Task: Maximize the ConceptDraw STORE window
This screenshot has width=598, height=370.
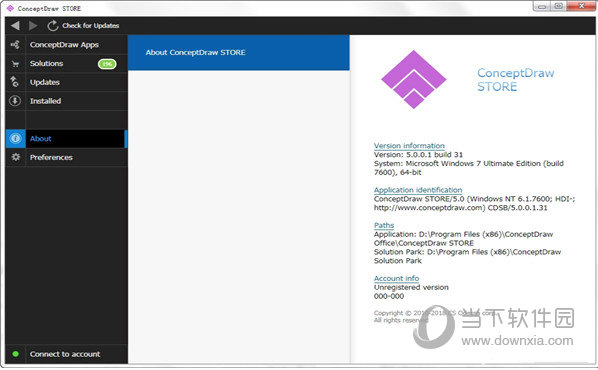Action: click(x=559, y=6)
